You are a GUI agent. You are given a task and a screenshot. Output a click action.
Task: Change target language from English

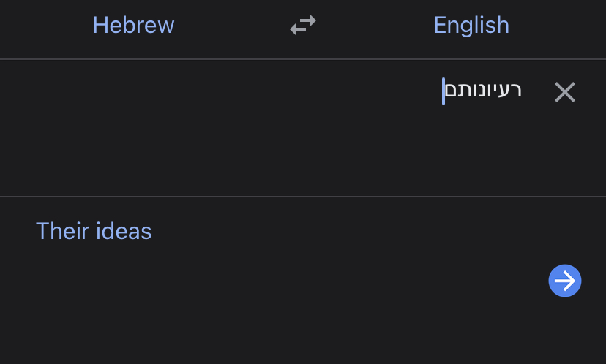click(471, 26)
